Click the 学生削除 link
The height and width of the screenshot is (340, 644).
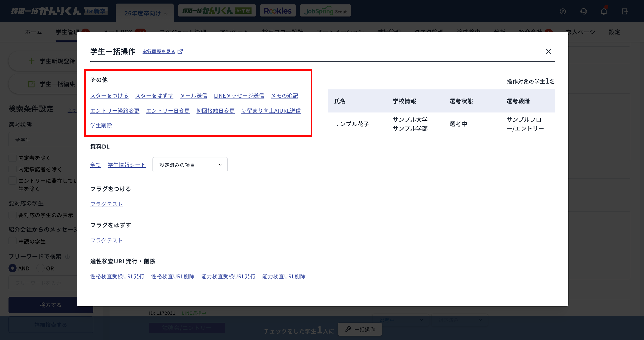point(101,126)
